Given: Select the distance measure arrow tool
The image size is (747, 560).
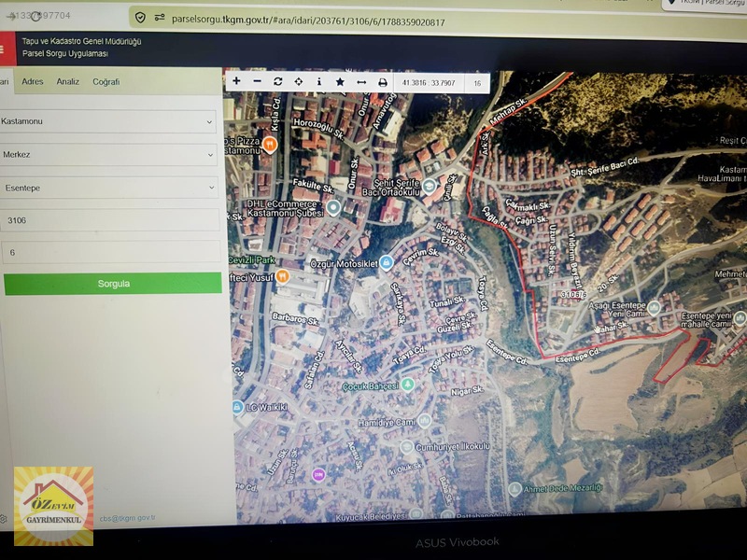Looking at the screenshot, I should pyautogui.click(x=361, y=83).
